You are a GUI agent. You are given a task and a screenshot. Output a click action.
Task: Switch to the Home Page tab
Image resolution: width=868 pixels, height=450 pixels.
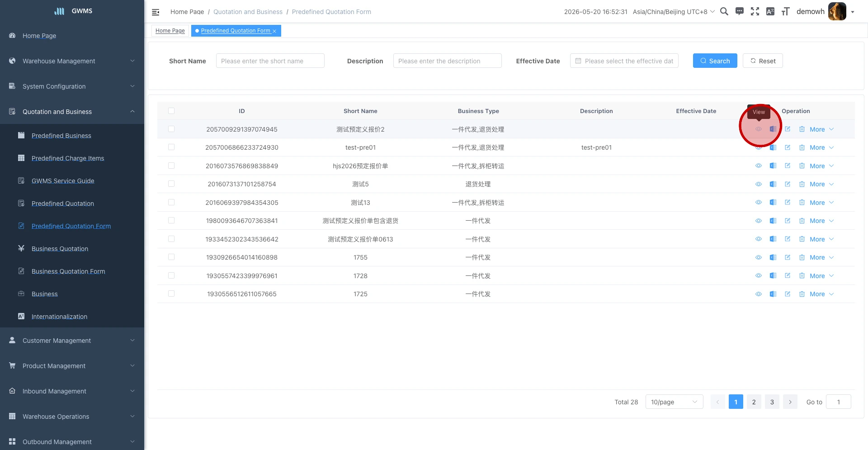pos(170,31)
